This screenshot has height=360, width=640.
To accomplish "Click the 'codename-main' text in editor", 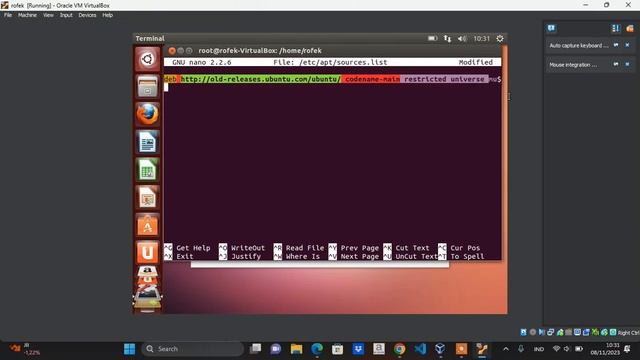I will [x=372, y=79].
